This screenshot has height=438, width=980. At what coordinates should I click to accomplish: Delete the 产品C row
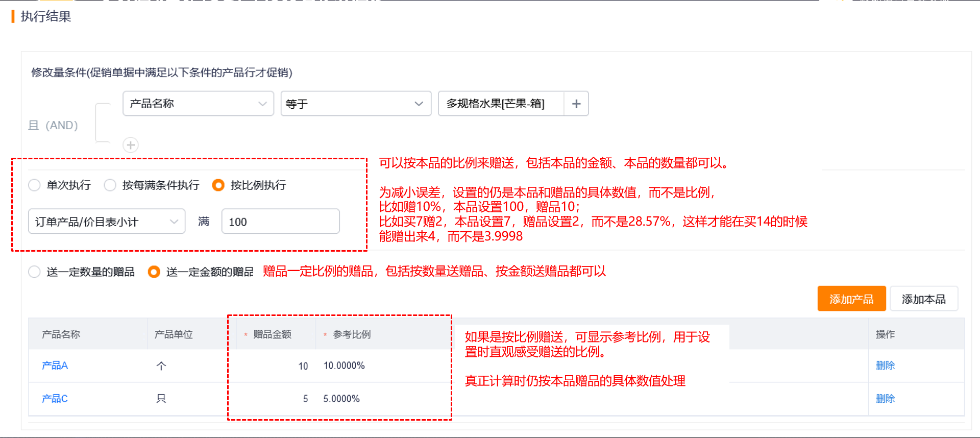click(886, 399)
